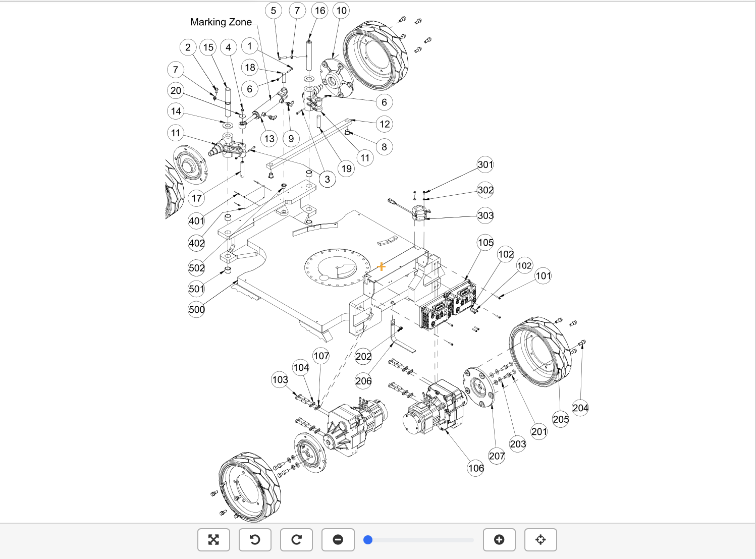
Task: Rotate the diagram counterclockwise
Action: (x=255, y=540)
